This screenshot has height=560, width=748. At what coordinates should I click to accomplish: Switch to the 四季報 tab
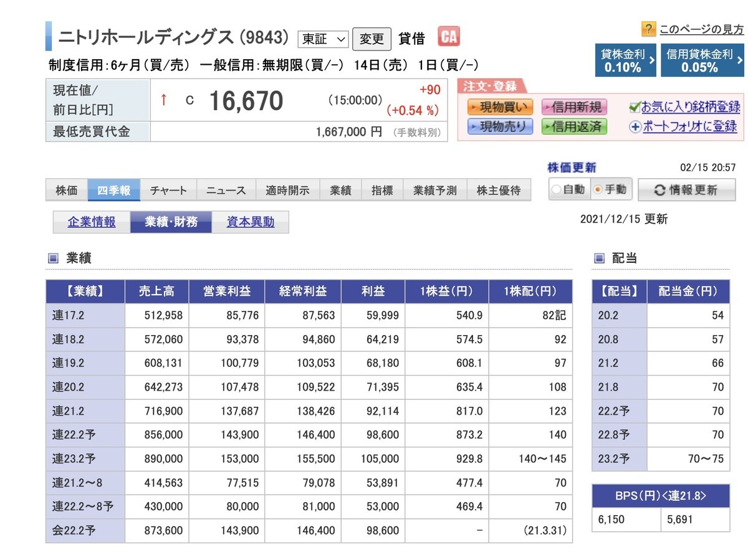coord(113,191)
